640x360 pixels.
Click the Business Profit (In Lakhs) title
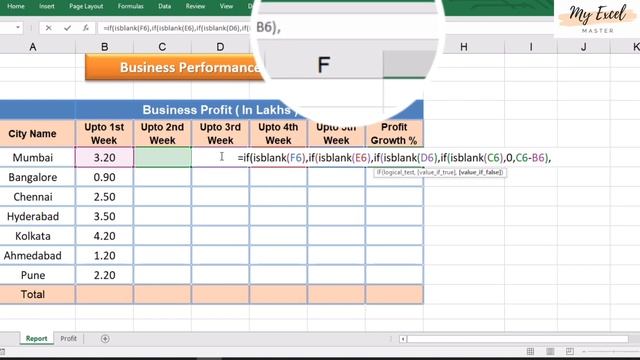(220, 110)
